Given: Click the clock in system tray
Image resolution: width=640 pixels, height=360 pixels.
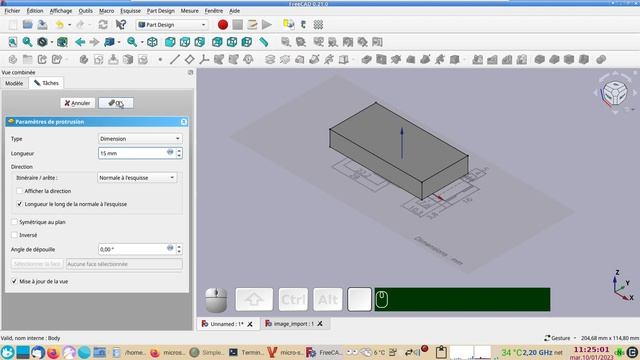Looking at the screenshot, I should (x=592, y=352).
